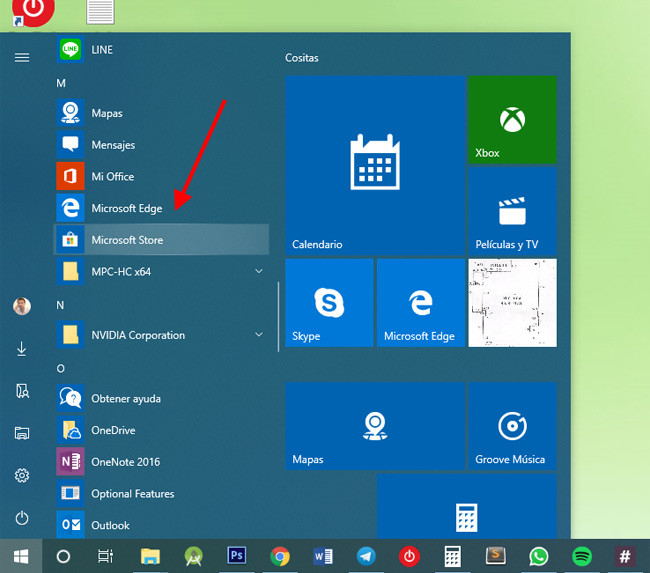
Task: Open WhatsApp from the taskbar
Action: coord(538,556)
